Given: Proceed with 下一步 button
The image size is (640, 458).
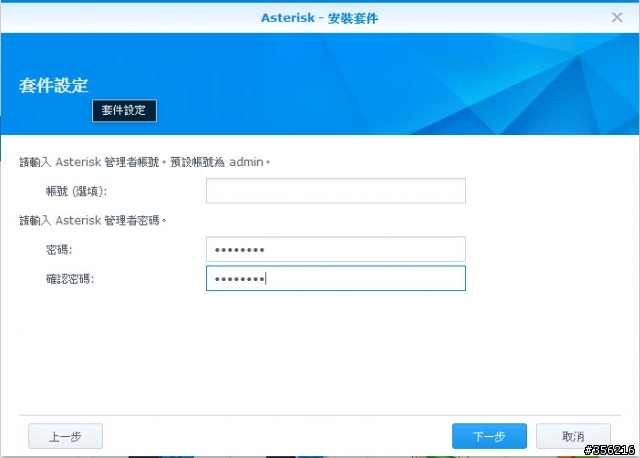Looking at the screenshot, I should (x=489, y=436).
